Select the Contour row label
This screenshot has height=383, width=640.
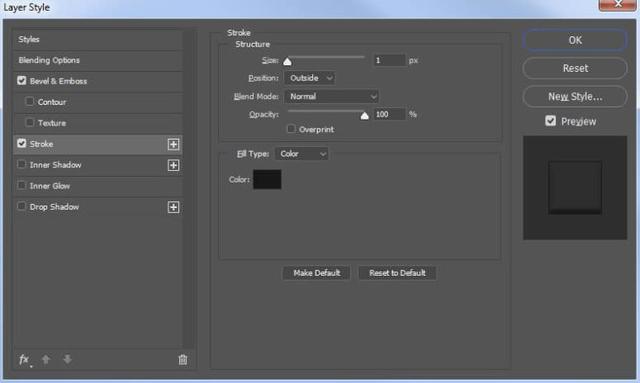[52, 102]
